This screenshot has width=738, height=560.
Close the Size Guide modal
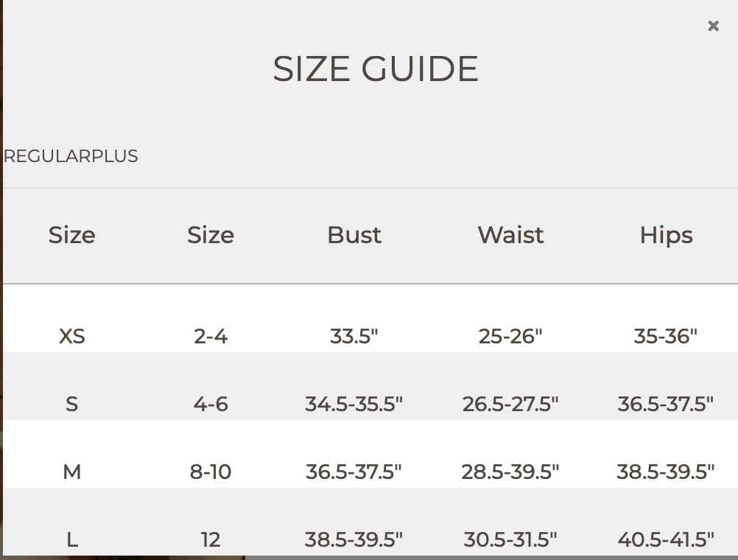click(x=713, y=26)
